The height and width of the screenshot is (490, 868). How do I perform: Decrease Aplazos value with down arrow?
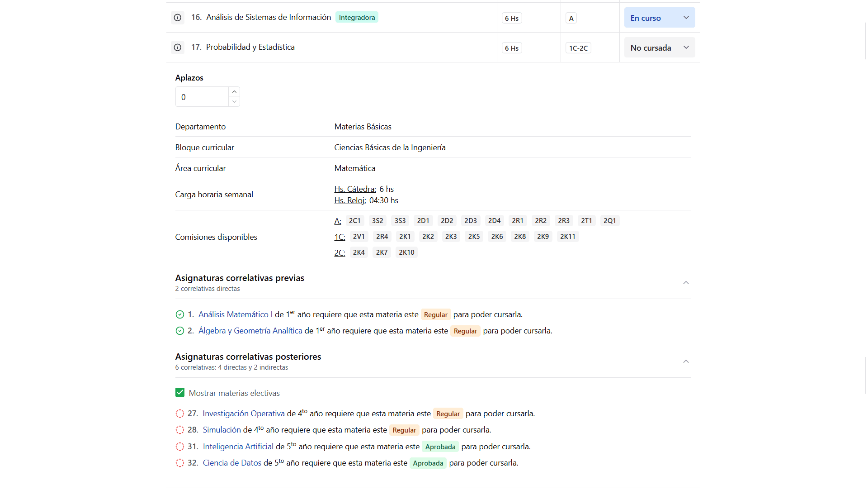click(234, 102)
